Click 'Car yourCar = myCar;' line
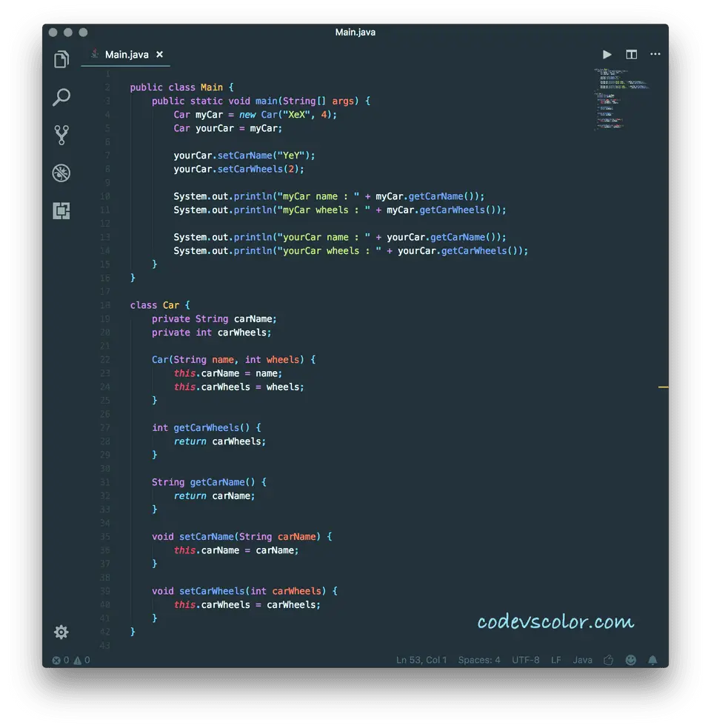This screenshot has width=711, height=728. pos(227,128)
